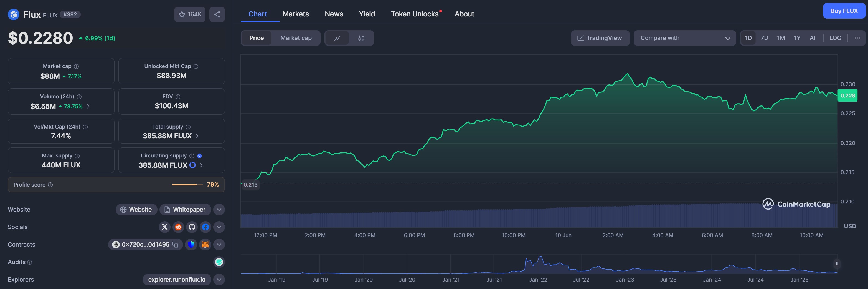Image resolution: width=868 pixels, height=289 pixels.
Task: Open the Token Unlocks tab
Action: pos(415,14)
